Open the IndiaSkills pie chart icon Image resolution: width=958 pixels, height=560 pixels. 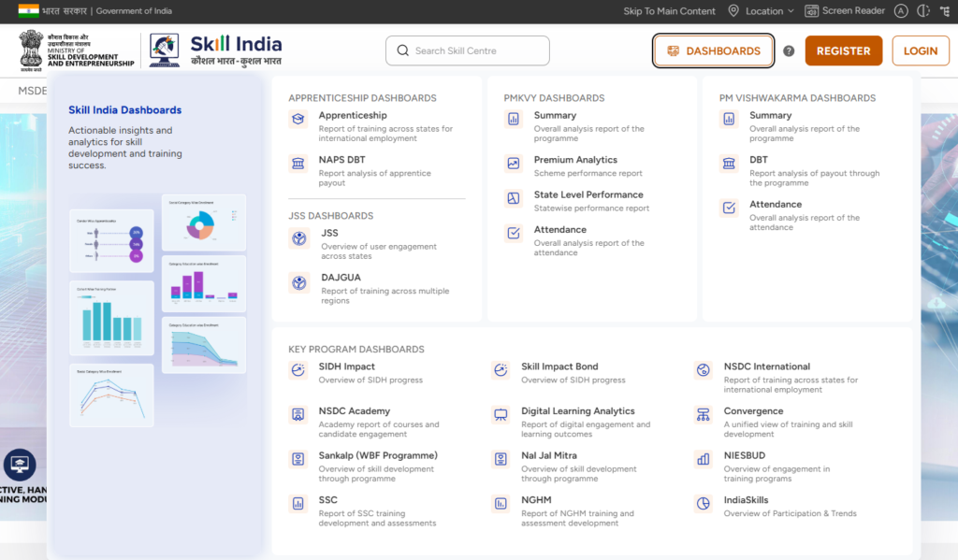pos(704,504)
